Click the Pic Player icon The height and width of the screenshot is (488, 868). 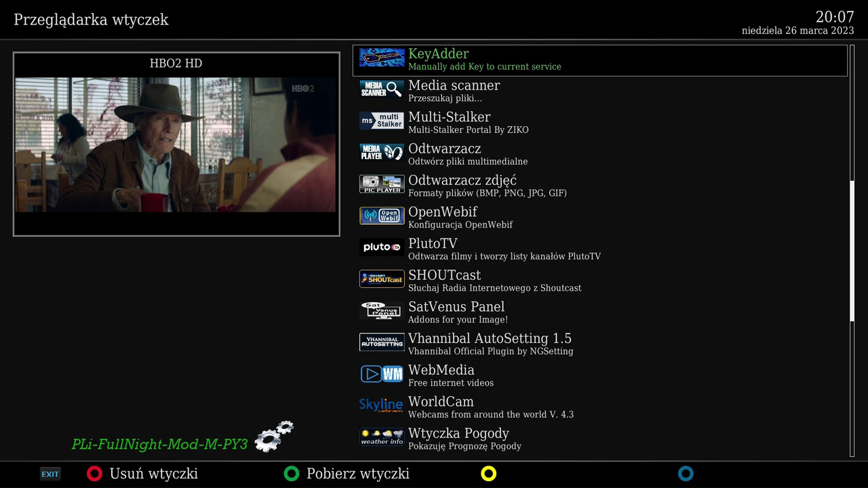(x=382, y=184)
